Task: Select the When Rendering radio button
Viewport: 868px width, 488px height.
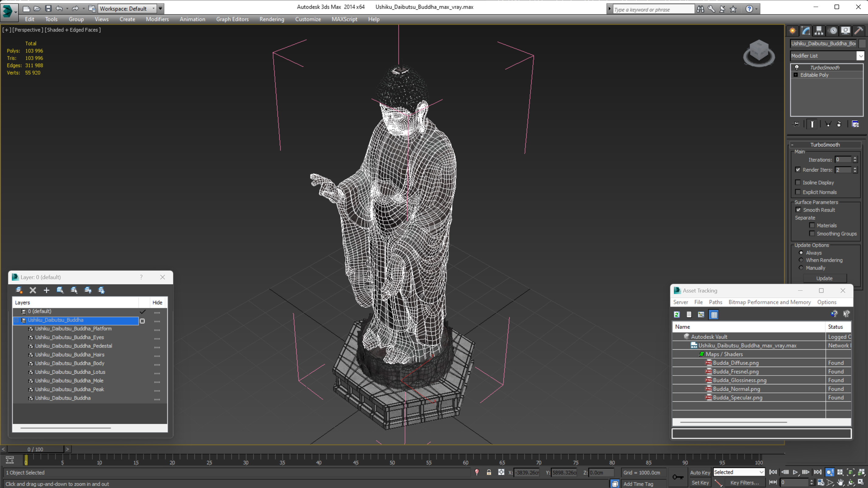Action: click(x=801, y=260)
